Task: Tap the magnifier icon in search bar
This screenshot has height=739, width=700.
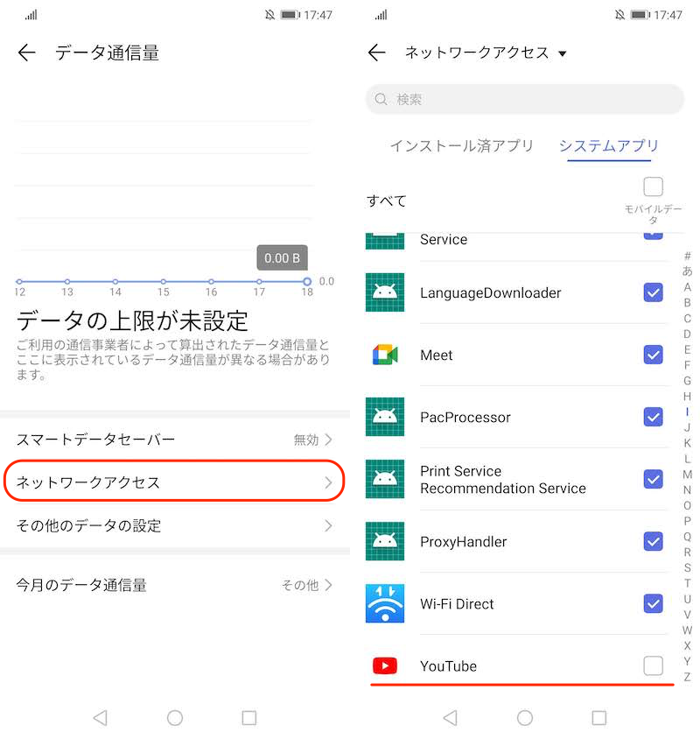Action: [x=381, y=100]
